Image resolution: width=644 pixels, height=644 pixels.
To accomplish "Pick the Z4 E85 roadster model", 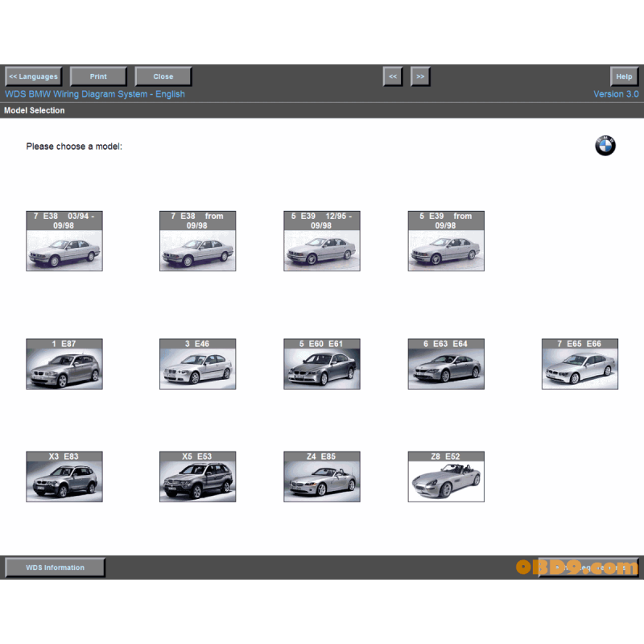I will click(x=321, y=477).
